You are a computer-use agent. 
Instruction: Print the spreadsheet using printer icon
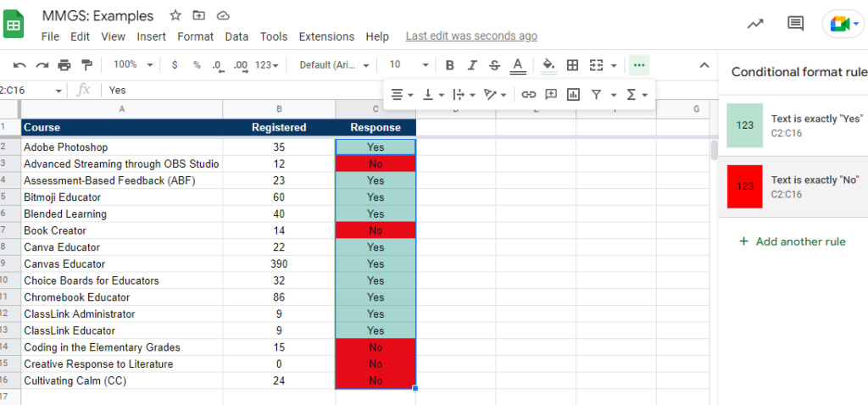[64, 65]
